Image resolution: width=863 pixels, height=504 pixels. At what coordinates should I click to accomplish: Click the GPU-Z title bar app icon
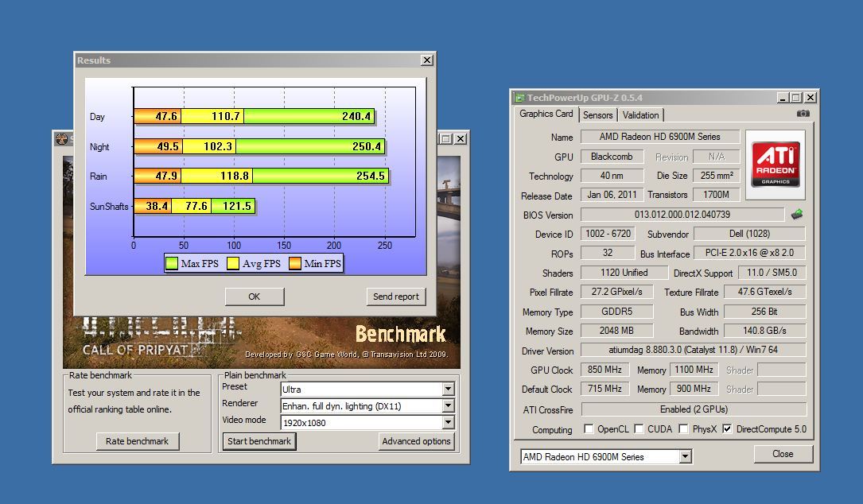coord(519,98)
